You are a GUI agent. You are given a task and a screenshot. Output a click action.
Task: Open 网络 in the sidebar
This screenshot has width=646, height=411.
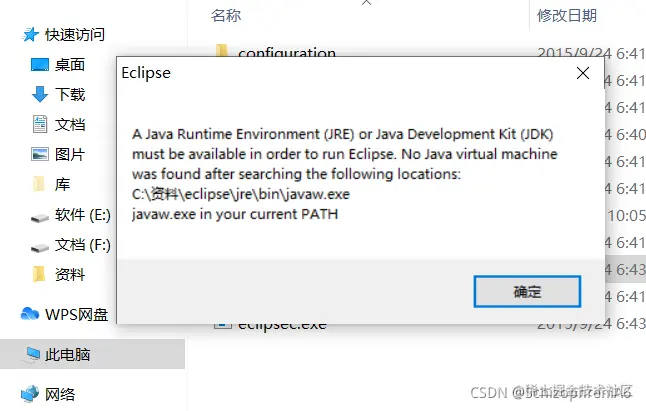60,394
